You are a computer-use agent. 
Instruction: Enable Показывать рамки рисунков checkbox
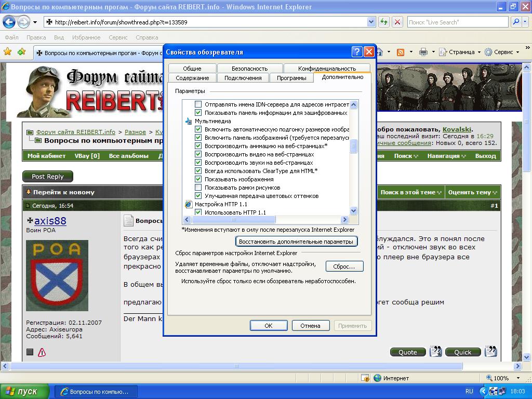tap(198, 187)
